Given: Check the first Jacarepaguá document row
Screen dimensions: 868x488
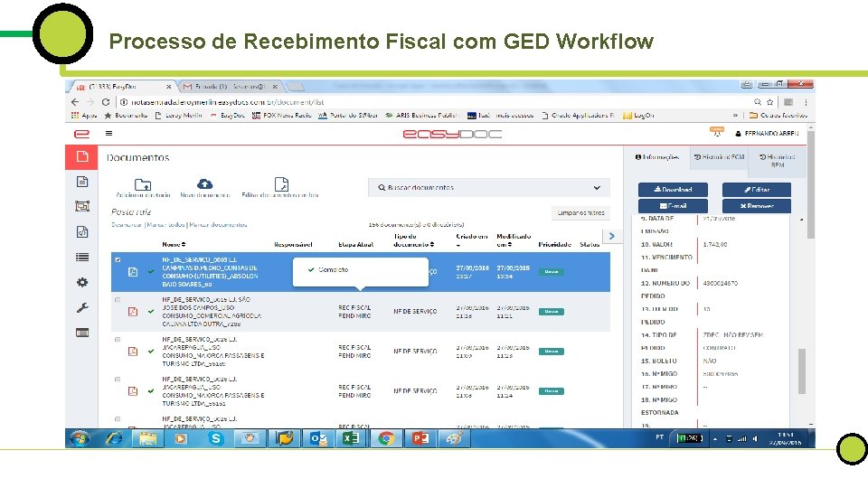Looking at the screenshot, I should 118,339.
